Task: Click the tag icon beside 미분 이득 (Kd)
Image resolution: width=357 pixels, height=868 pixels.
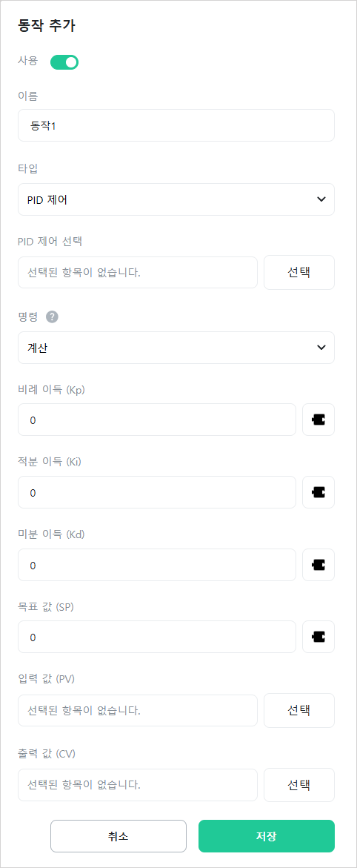Action: point(318,565)
